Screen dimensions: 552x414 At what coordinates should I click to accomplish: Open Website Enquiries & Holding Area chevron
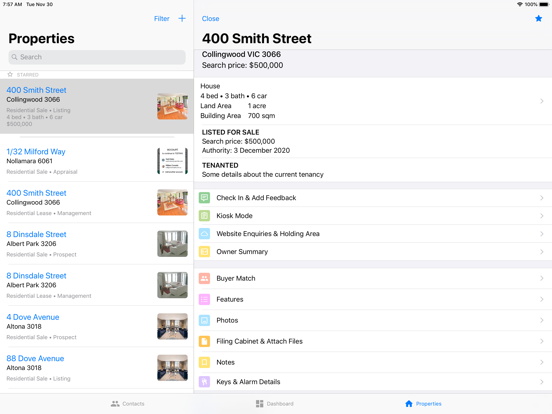click(541, 233)
